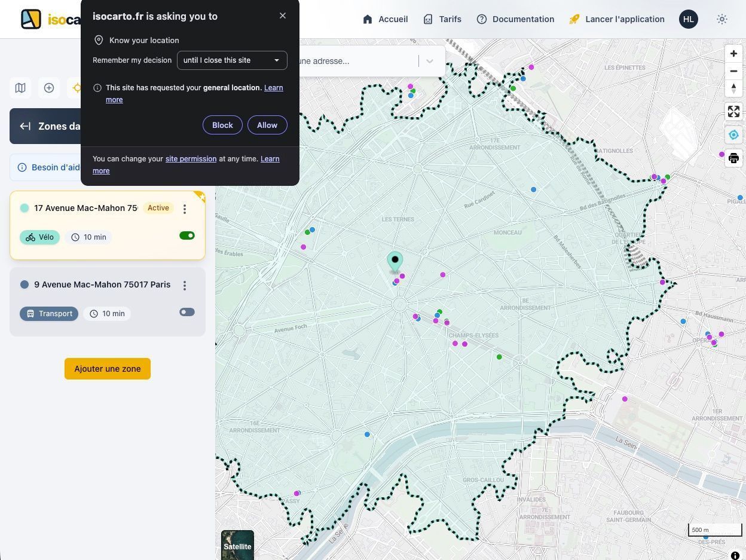Click the locate me target icon
746x560 pixels.
pos(733,135)
